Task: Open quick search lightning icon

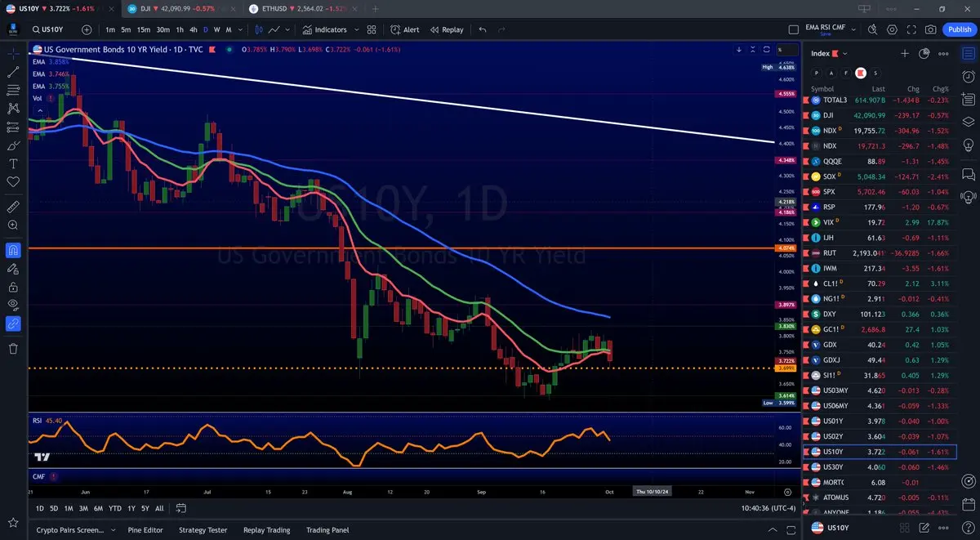Action: pos(873,29)
